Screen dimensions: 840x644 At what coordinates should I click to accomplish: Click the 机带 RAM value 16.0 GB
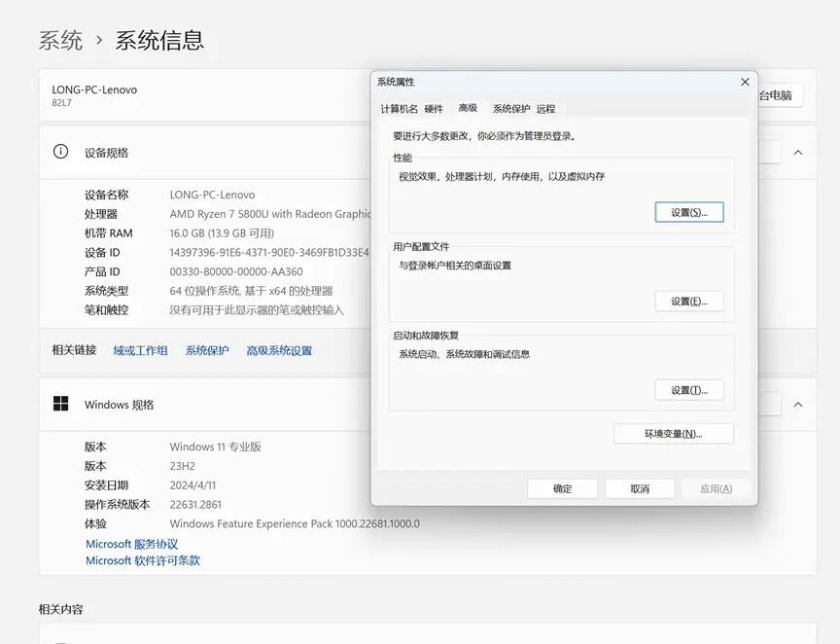[222, 233]
